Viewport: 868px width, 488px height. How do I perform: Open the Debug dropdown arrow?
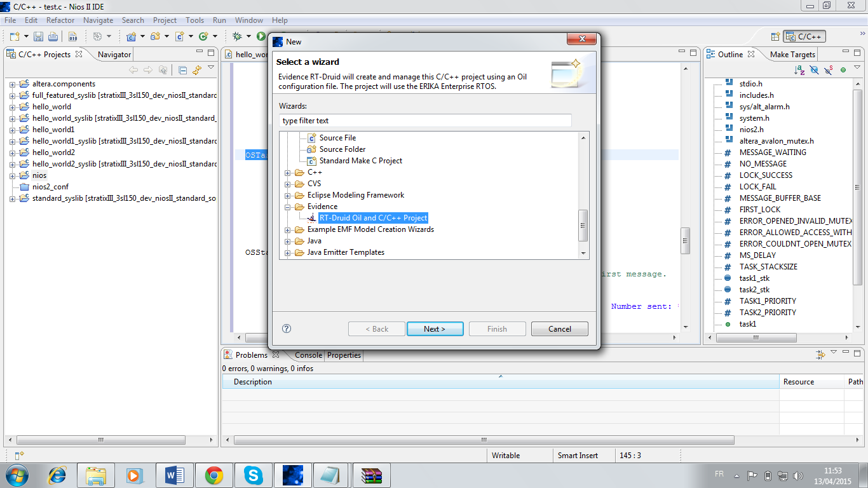pyautogui.click(x=248, y=36)
